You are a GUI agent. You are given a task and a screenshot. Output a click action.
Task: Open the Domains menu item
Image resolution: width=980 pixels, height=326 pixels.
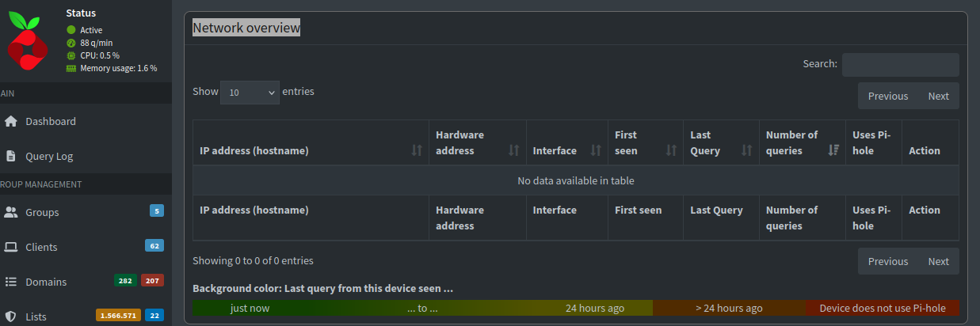click(46, 282)
